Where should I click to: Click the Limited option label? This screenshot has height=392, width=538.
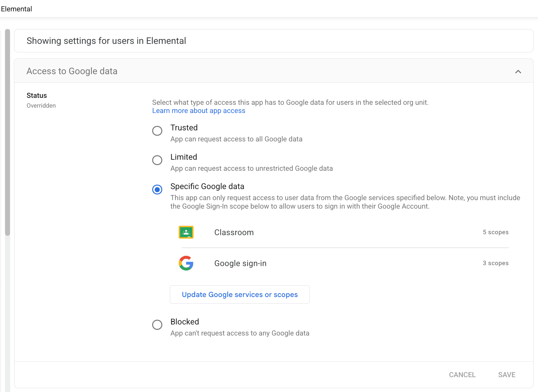coord(184,157)
